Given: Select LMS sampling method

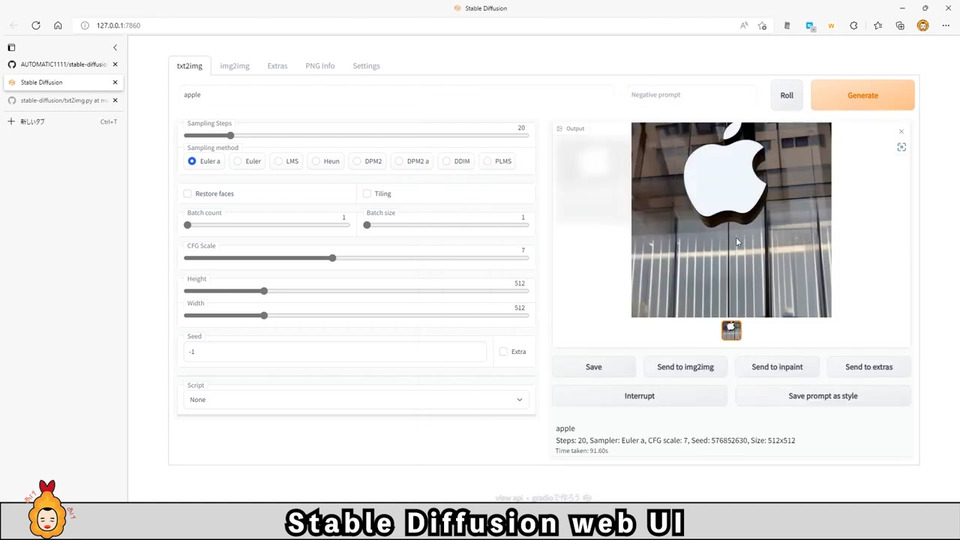Looking at the screenshot, I should tap(287, 161).
